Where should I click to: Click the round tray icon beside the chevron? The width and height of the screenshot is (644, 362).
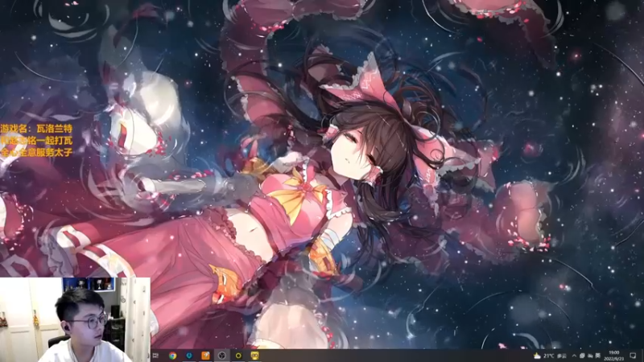(582, 356)
